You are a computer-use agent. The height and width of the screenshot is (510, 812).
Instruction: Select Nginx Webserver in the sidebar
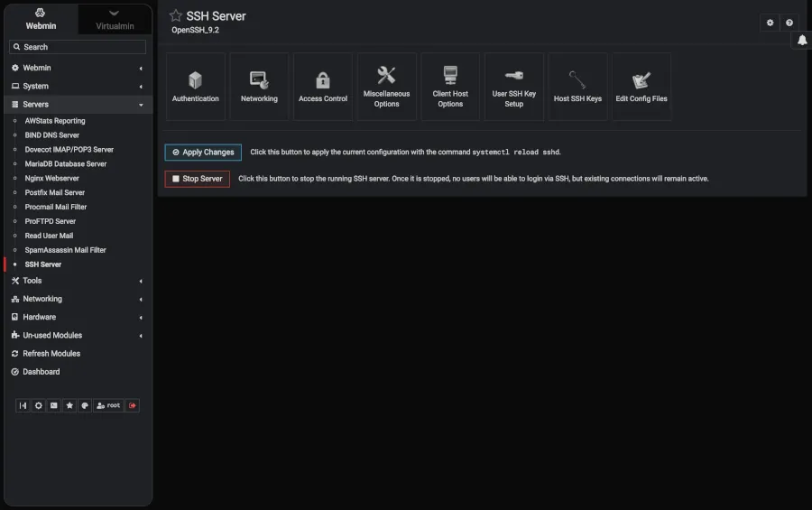pyautogui.click(x=52, y=179)
